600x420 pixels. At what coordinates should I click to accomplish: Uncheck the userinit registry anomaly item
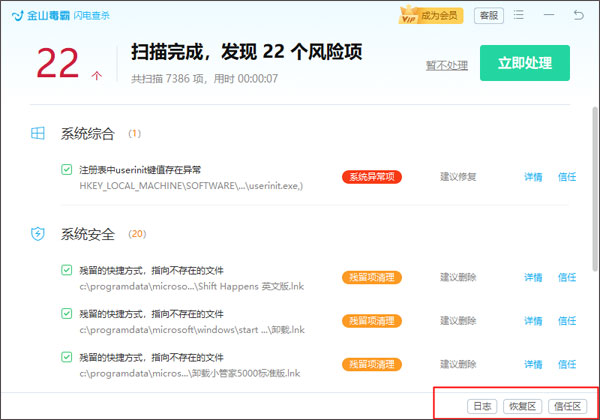[x=67, y=169]
